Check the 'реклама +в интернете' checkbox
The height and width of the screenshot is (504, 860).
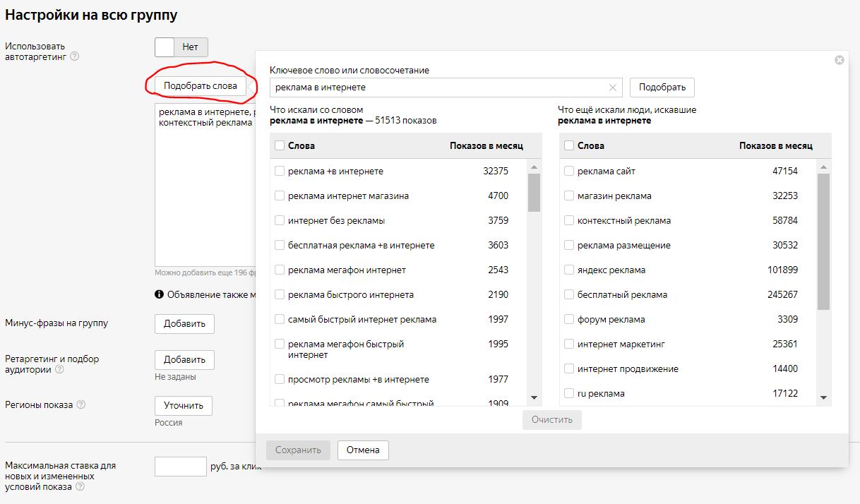[x=280, y=172]
